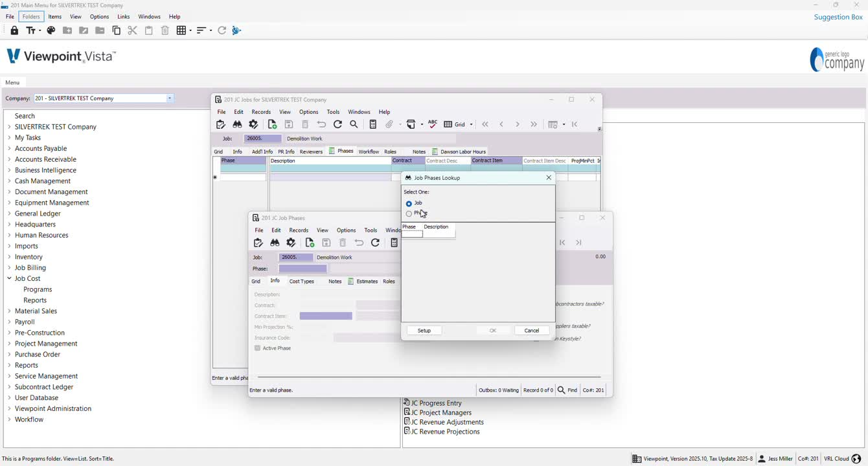868x466 pixels.
Task: Click gear icon in JC Job Phases toolbar
Action: pos(291,243)
